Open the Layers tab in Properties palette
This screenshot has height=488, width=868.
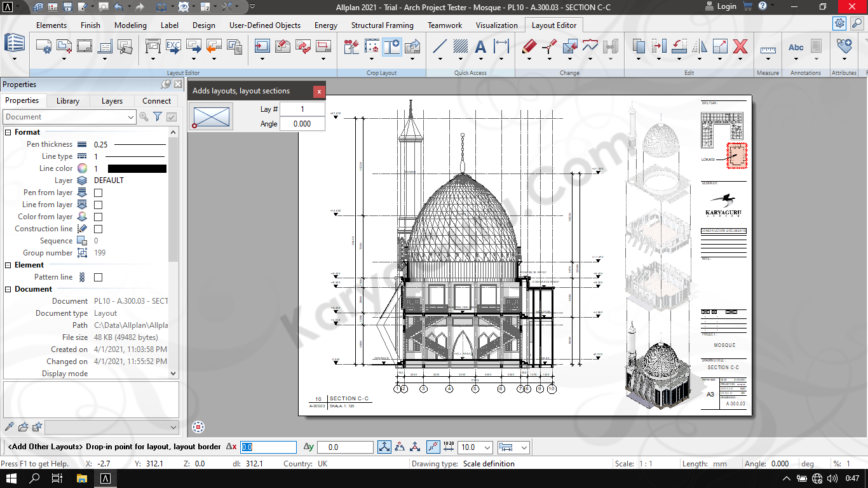112,101
